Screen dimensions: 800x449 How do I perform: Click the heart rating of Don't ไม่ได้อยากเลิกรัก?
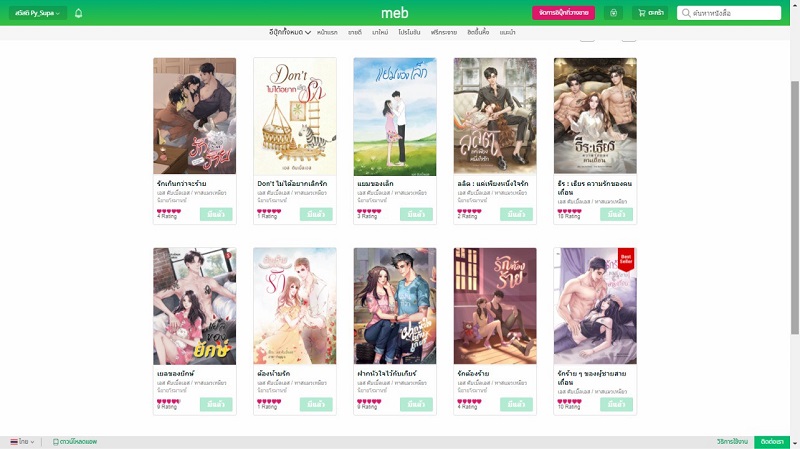pos(269,211)
